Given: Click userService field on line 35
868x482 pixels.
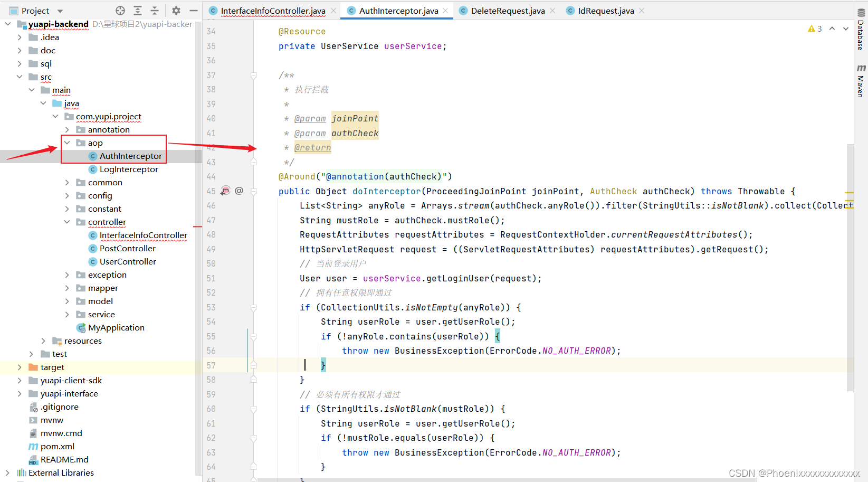Looking at the screenshot, I should pyautogui.click(x=413, y=46).
